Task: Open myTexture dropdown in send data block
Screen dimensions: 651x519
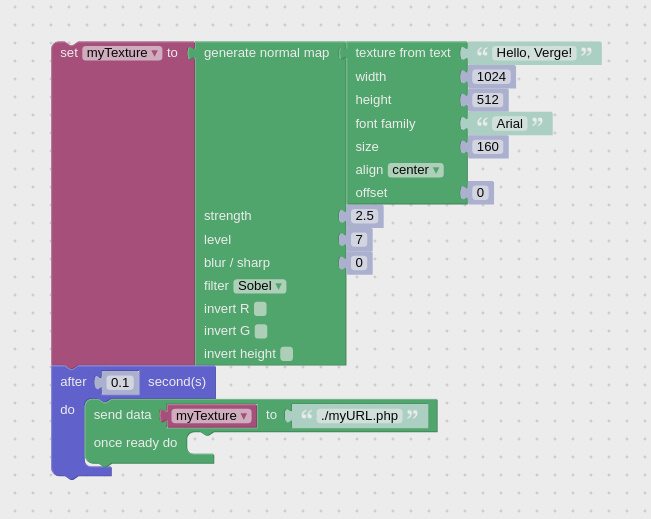Action: click(212, 416)
